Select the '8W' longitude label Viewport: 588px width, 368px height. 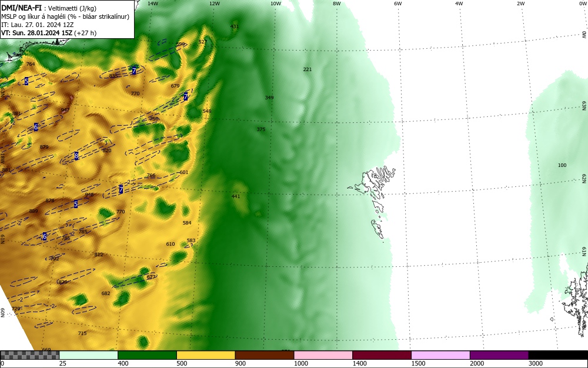pyautogui.click(x=337, y=4)
